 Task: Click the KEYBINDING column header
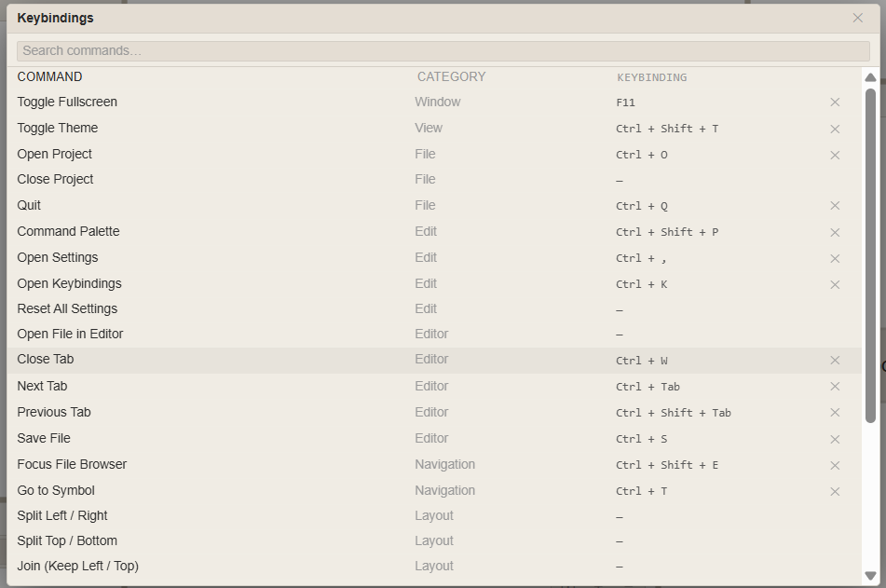click(651, 77)
